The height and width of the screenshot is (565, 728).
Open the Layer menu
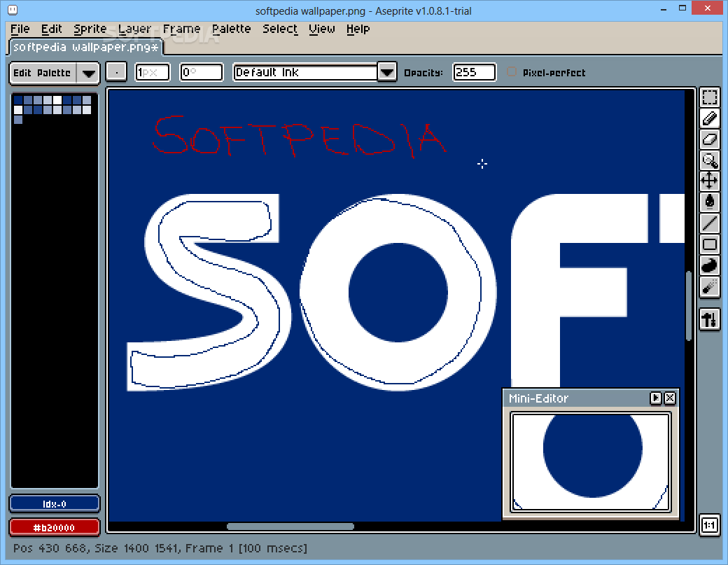[134, 29]
